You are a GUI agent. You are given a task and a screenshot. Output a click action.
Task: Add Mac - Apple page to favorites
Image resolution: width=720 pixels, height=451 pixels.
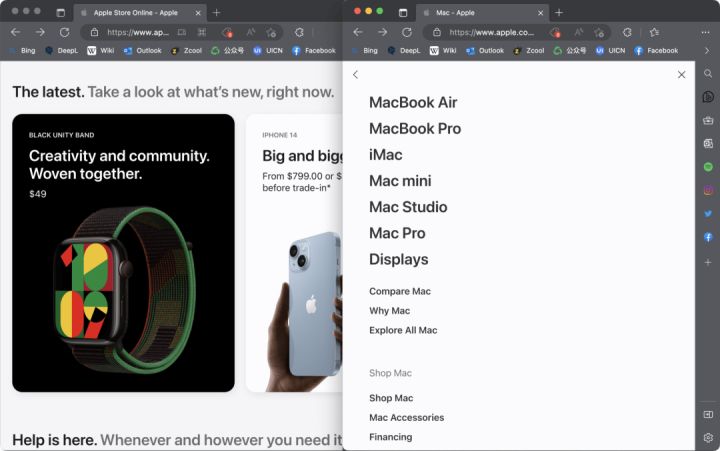(599, 32)
